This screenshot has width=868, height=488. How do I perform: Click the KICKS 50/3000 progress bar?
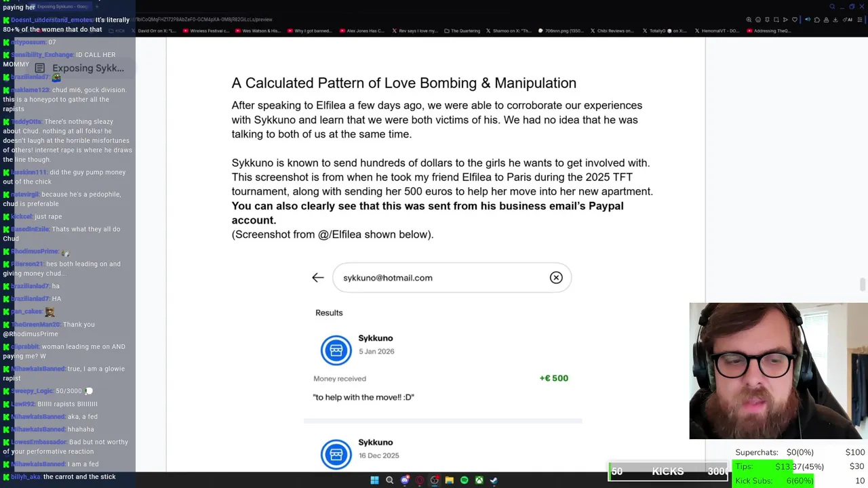point(668,471)
